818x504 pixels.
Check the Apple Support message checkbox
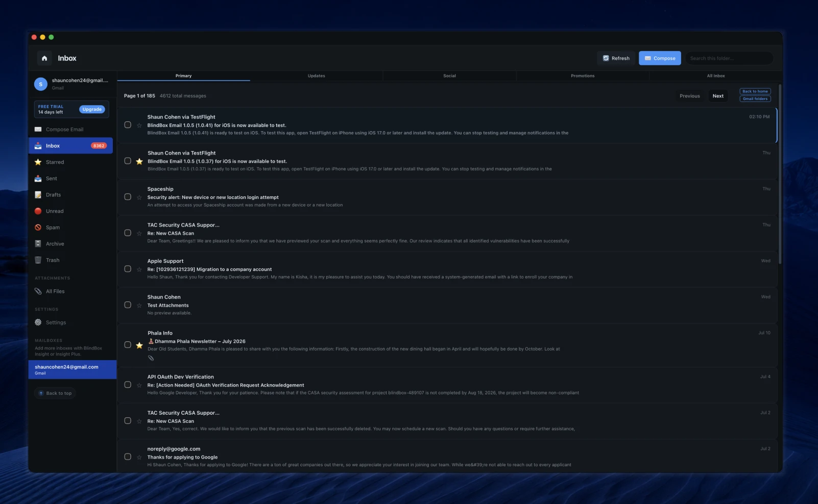coord(128,269)
